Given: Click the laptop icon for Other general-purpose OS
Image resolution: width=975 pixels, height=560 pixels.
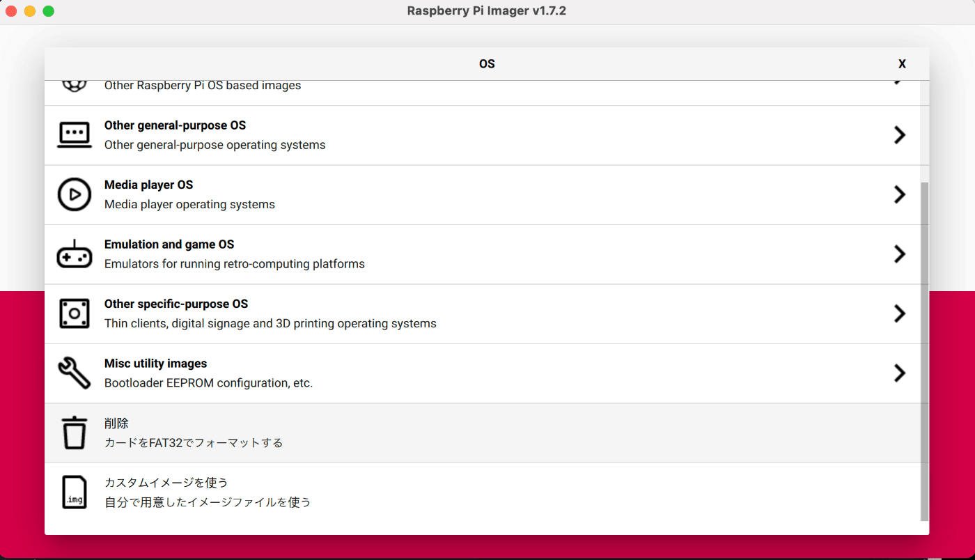Looking at the screenshot, I should tap(74, 135).
